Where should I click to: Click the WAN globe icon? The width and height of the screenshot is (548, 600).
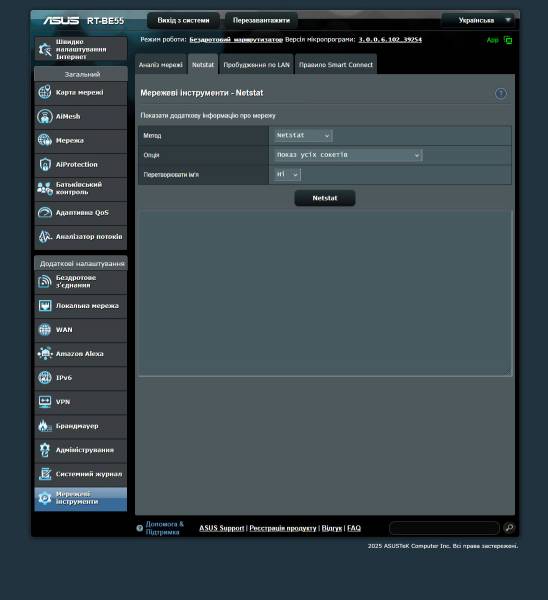[x=45, y=329]
